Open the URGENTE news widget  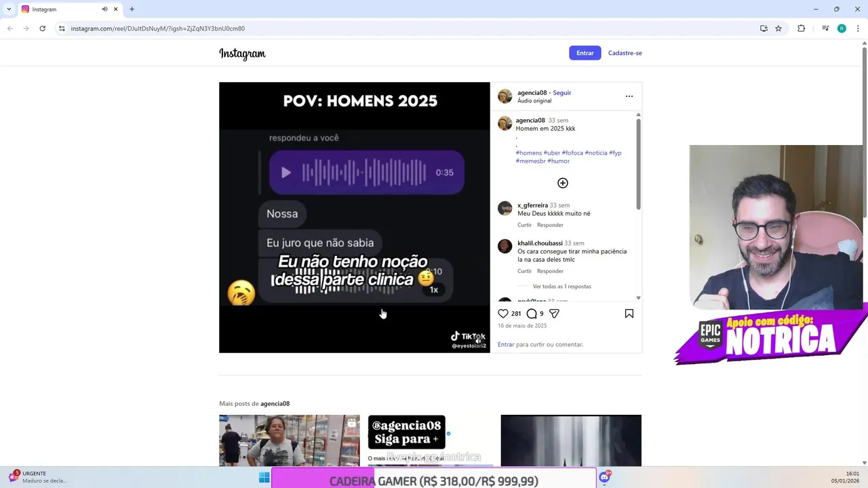(x=39, y=477)
